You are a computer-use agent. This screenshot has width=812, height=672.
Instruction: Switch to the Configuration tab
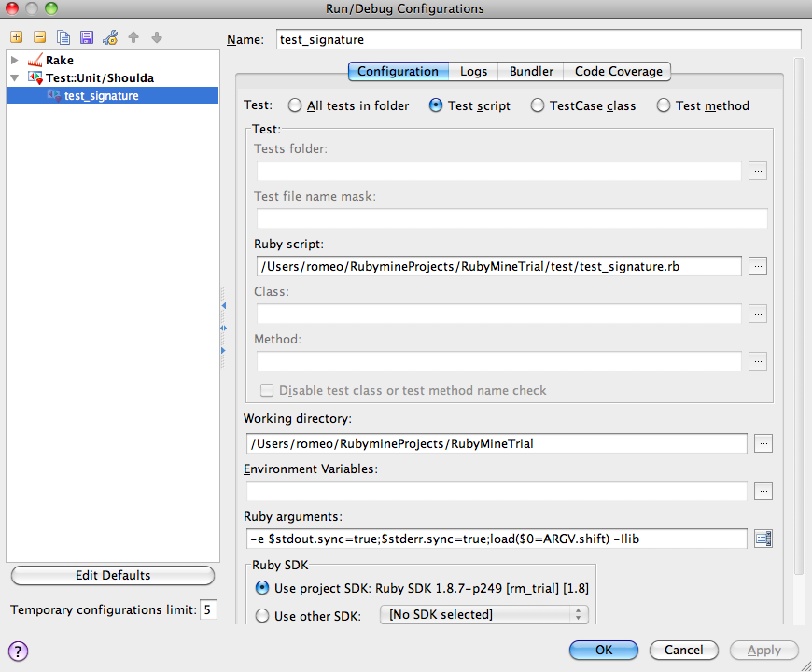click(399, 72)
